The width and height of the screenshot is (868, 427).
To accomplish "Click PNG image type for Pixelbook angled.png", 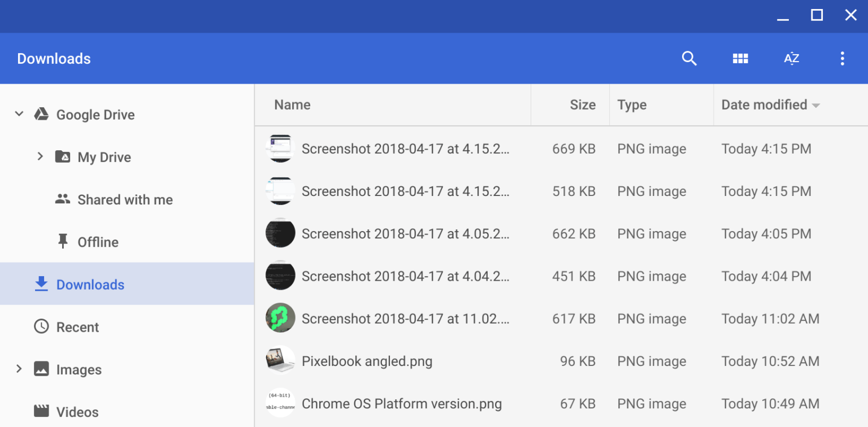I will point(652,361).
